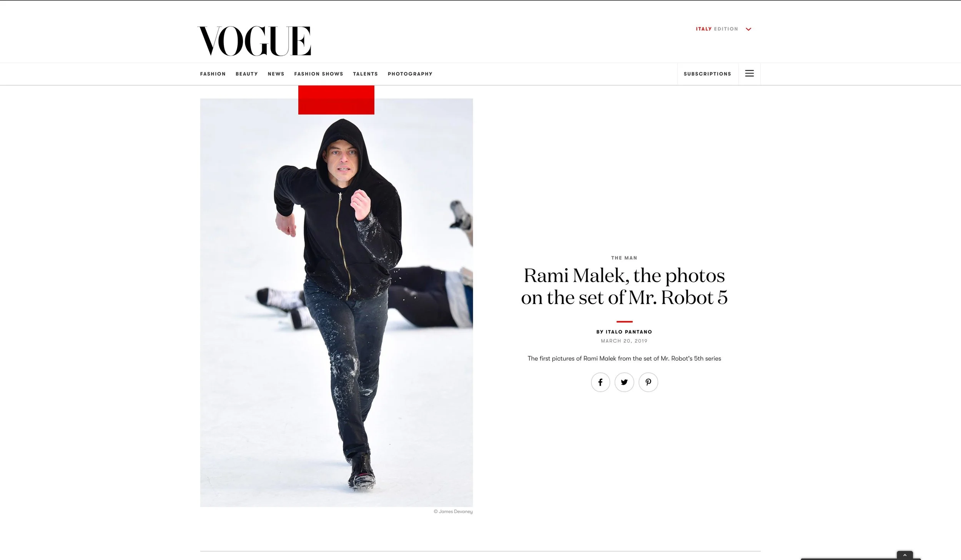Open the Fashion menu
Image resolution: width=961 pixels, height=560 pixels.
pos(213,74)
